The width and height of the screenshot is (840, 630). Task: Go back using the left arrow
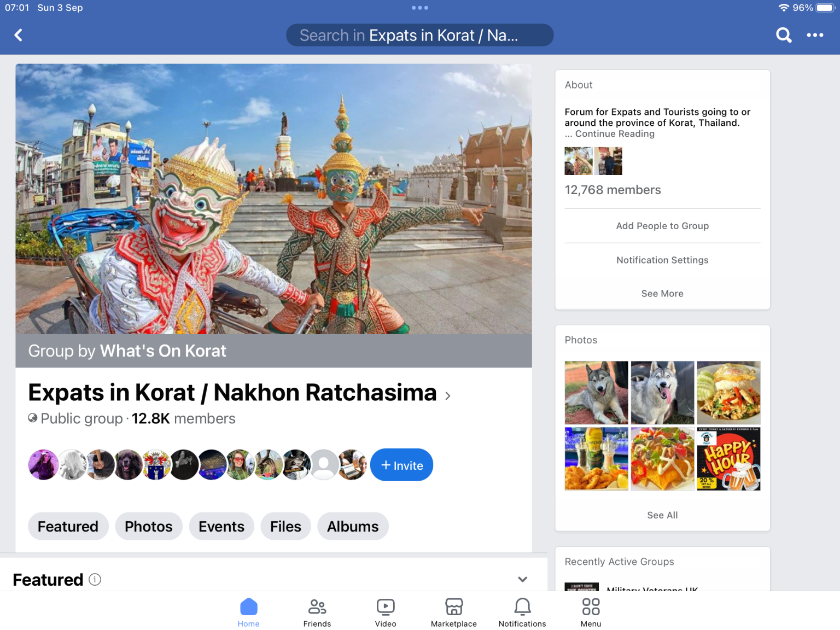[x=19, y=35]
